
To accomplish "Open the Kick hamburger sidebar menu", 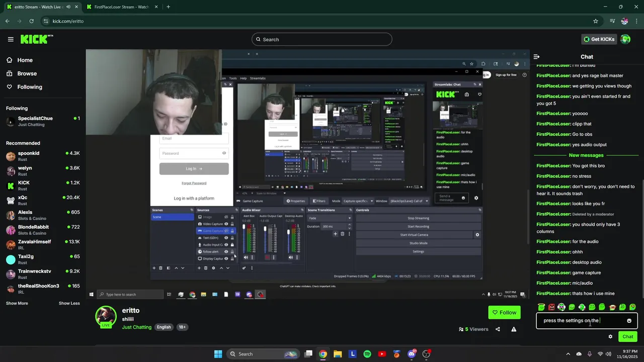I will pyautogui.click(x=11, y=39).
